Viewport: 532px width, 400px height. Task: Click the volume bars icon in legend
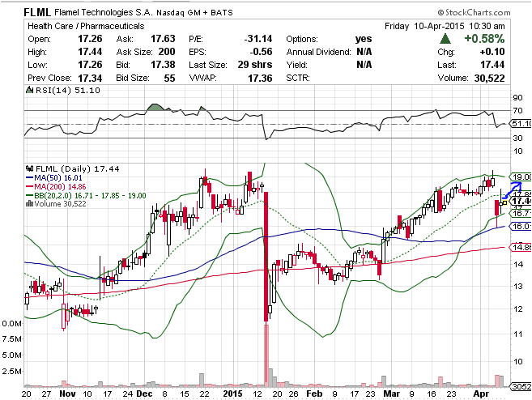29,203
